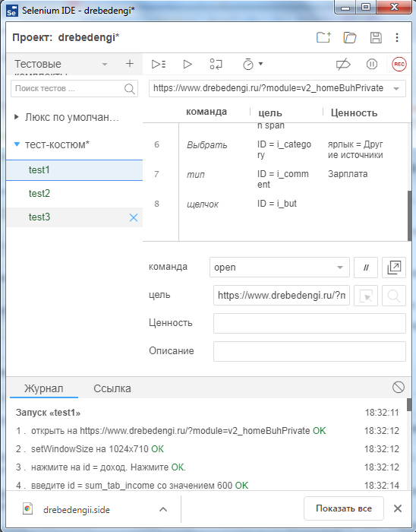Switch to the Журнал tab
Viewport: 416px width, 532px height.
click(44, 388)
